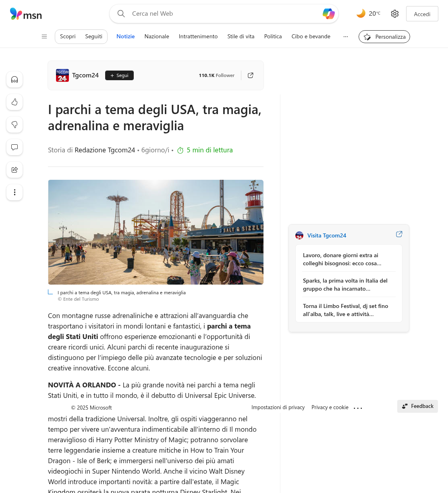
Task: Click the search magnifier icon
Action: (x=121, y=14)
